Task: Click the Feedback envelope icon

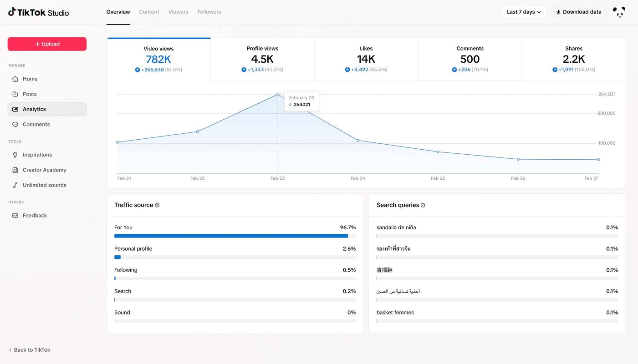Action: (x=15, y=216)
